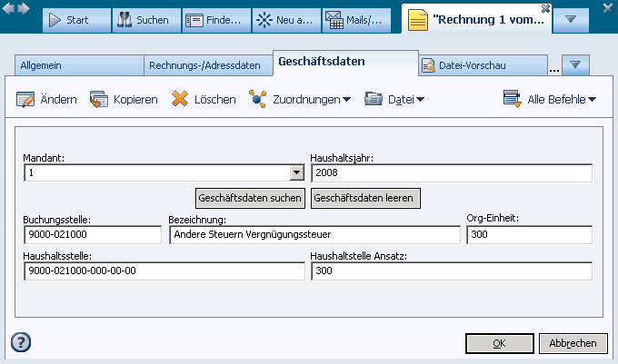Click the red Löschen delete icon
The height and width of the screenshot is (364, 618).
point(180,99)
